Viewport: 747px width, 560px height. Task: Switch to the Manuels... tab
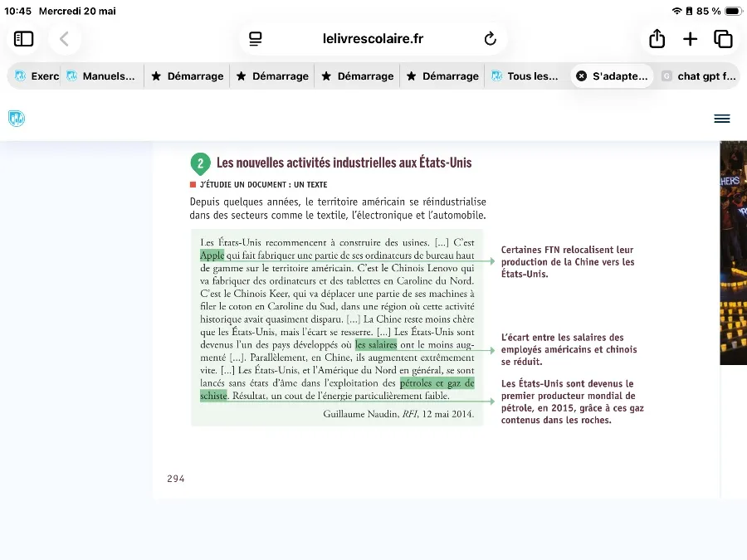[102, 76]
